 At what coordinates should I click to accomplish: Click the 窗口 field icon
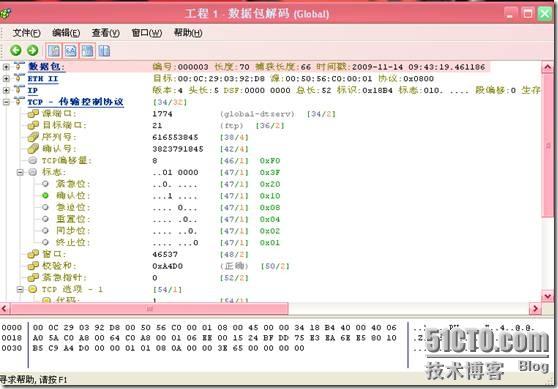33,254
